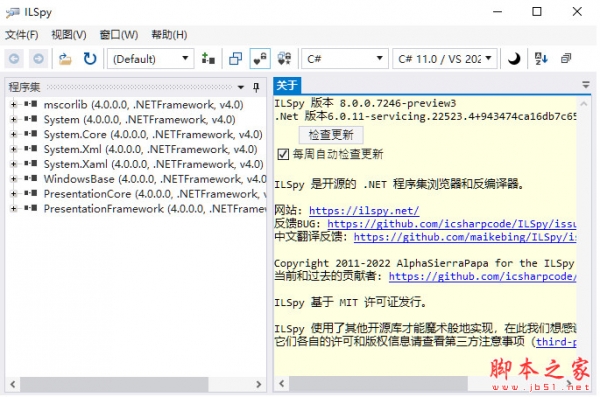Viewport: 600px width, 397px height.
Task: Select PresentationFramework tree row
Action: 155,209
